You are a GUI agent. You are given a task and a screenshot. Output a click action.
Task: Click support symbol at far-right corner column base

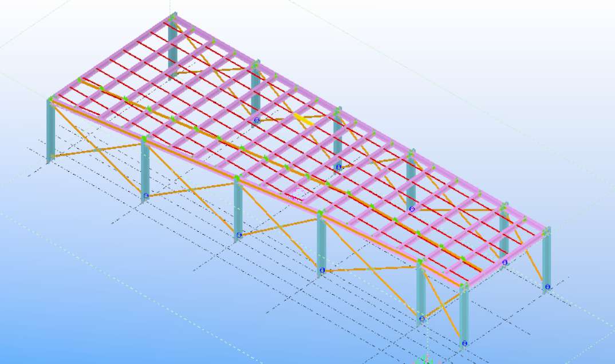(x=547, y=287)
